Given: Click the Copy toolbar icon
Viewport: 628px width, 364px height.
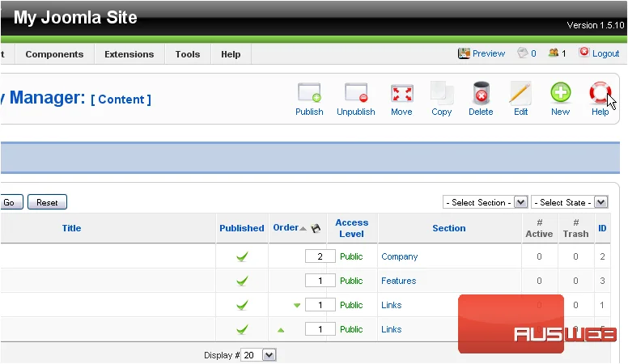Looking at the screenshot, I should click(442, 92).
